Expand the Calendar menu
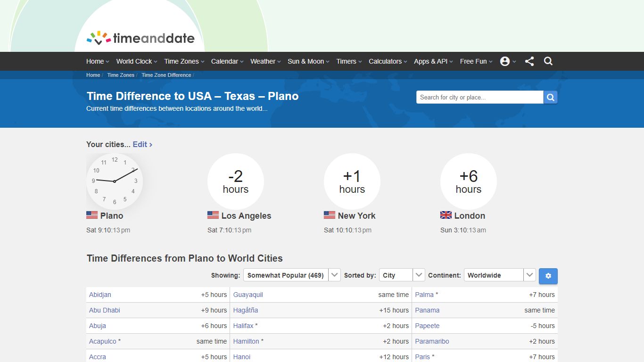Viewport: 644px width, 362px height. (227, 61)
